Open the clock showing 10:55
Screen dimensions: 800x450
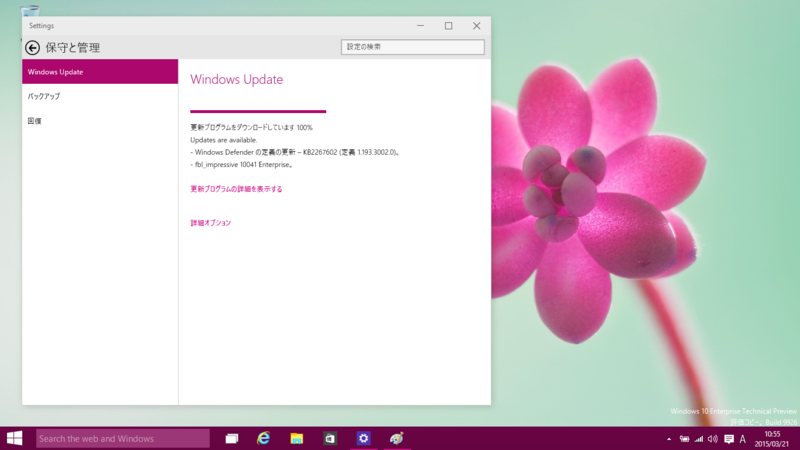point(772,439)
